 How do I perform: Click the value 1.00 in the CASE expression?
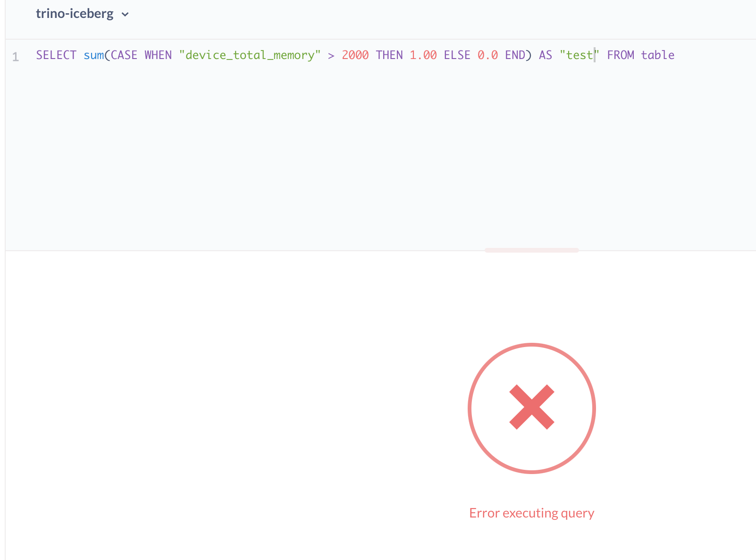tap(423, 55)
